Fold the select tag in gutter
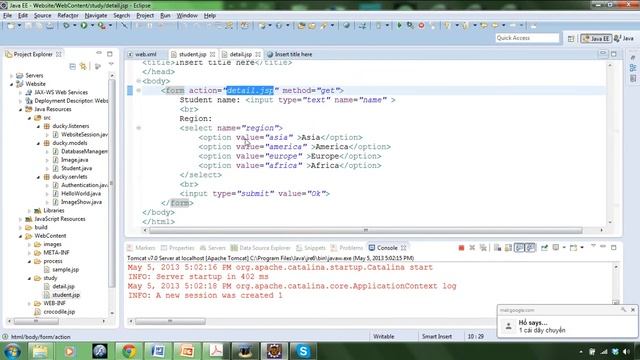The width and height of the screenshot is (640, 360). pyautogui.click(x=139, y=128)
